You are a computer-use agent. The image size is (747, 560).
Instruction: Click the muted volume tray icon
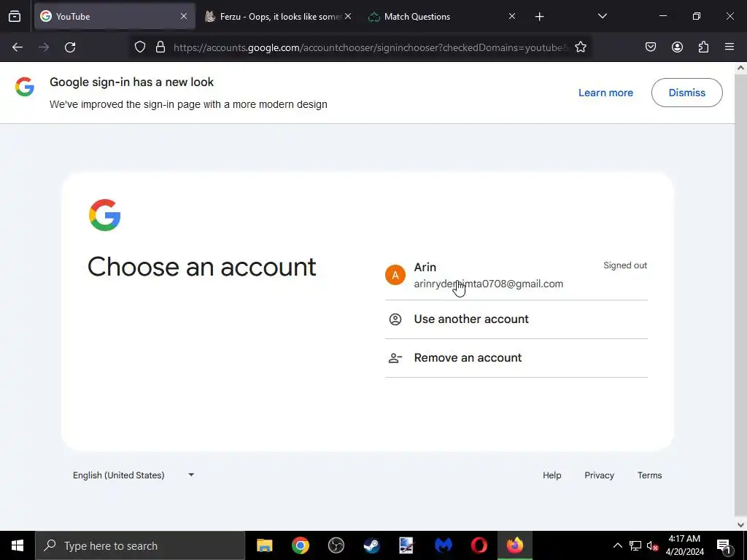pyautogui.click(x=652, y=545)
